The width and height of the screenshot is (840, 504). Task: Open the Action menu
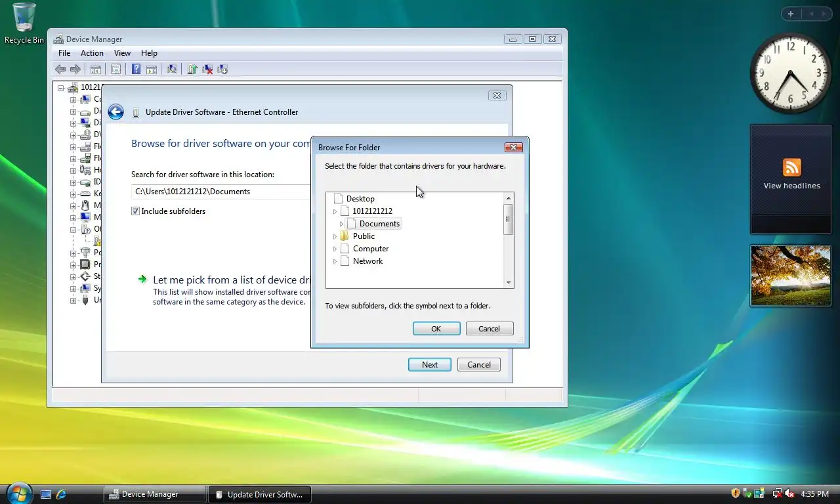pyautogui.click(x=92, y=53)
